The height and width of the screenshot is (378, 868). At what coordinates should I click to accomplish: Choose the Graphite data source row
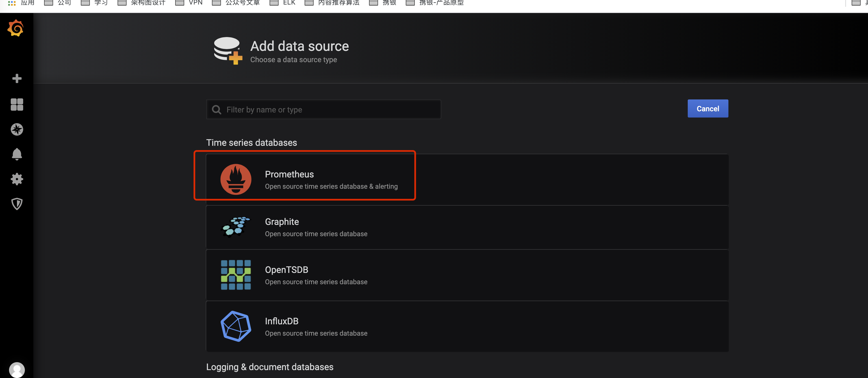point(467,227)
